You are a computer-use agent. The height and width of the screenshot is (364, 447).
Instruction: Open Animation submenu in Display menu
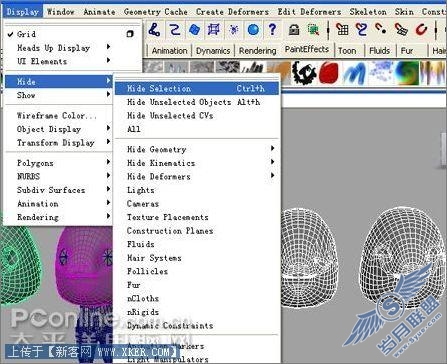58,204
